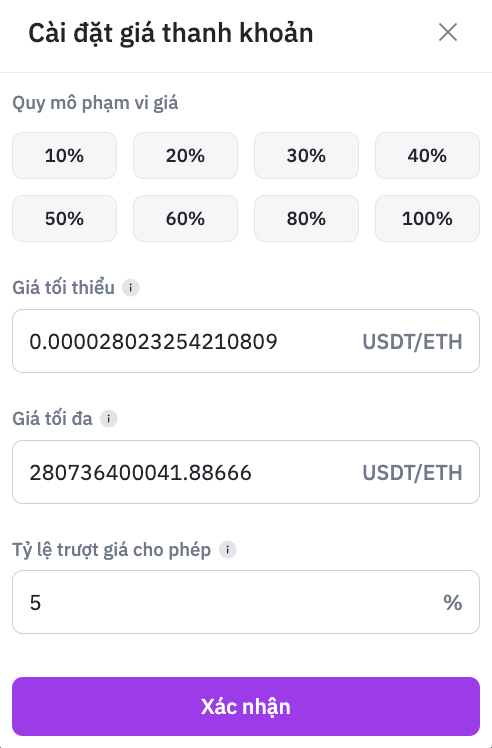Click USDT/ETH unit in minimum price field
Viewport: 492px width, 748px height.
412,342
